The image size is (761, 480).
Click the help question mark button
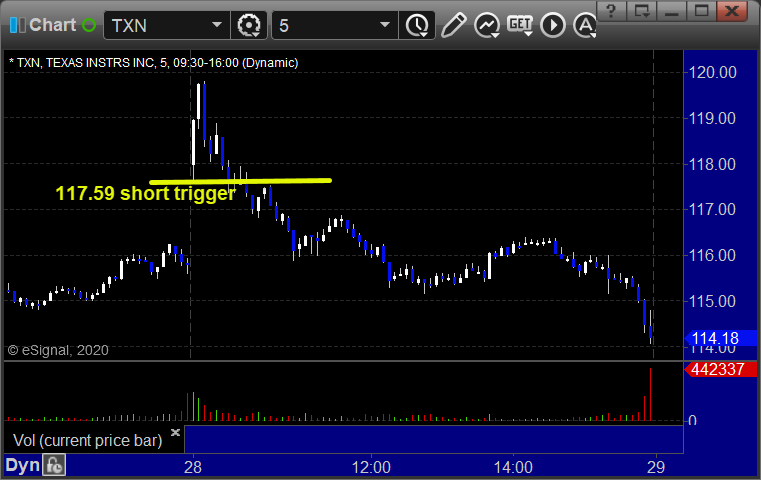point(611,11)
